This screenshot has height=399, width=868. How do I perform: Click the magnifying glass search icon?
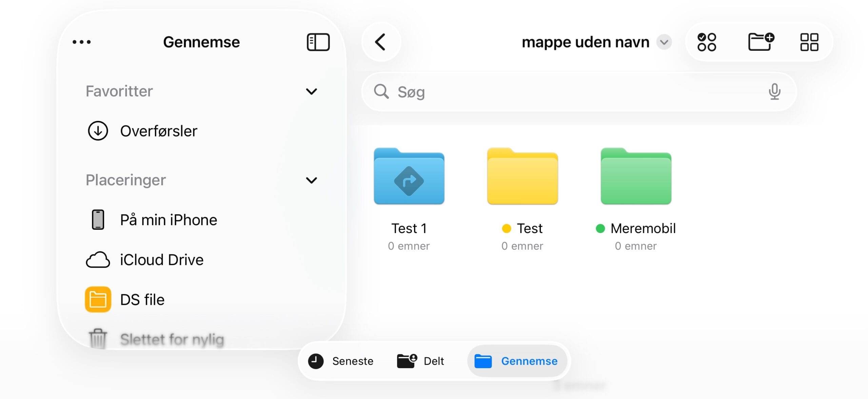tap(381, 91)
